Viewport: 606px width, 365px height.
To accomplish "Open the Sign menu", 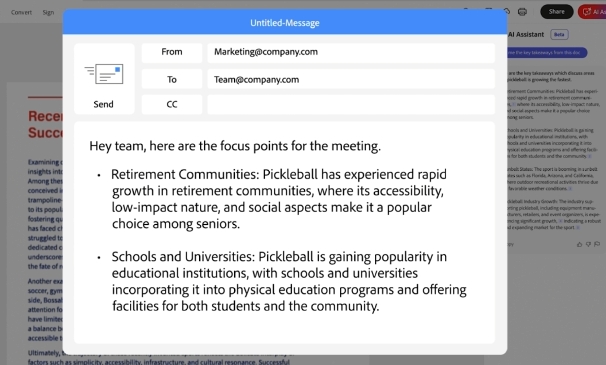I will coord(48,12).
